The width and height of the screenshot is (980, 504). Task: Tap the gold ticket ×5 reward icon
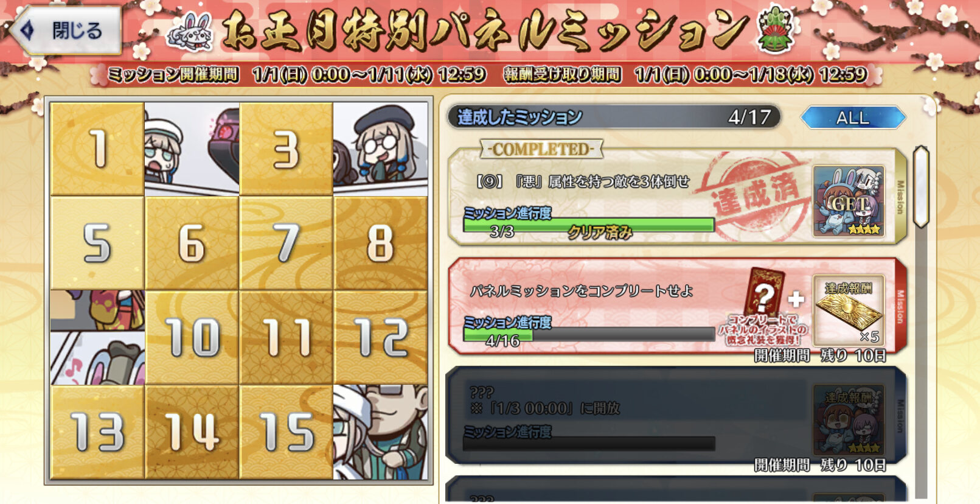[x=849, y=310]
